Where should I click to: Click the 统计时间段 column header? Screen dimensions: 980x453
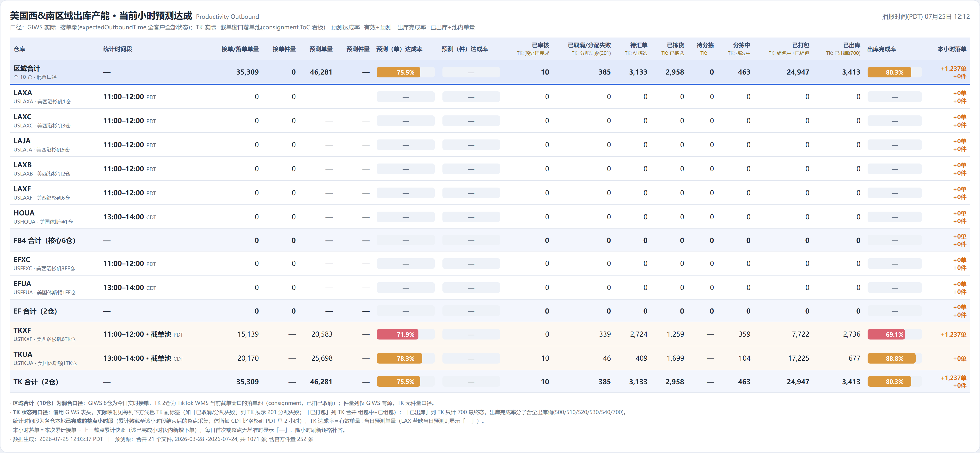pyautogui.click(x=117, y=49)
